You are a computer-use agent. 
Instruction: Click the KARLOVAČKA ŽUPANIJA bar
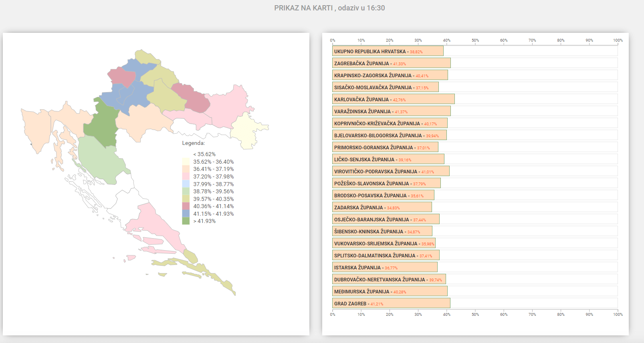(x=393, y=99)
